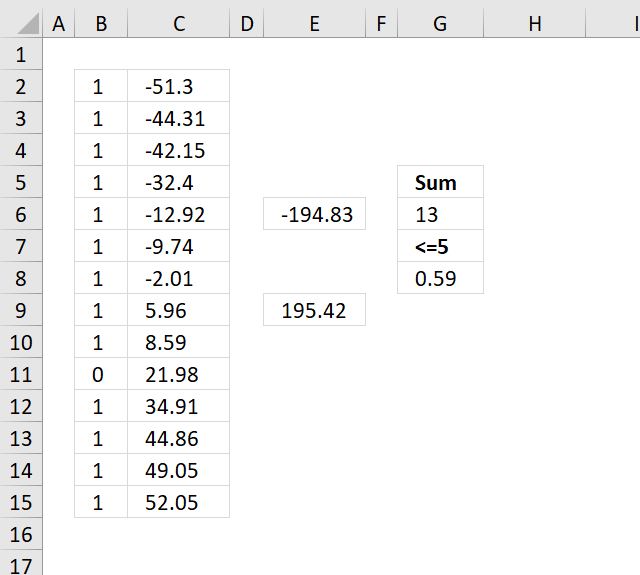640x575 pixels.
Task: Select column E header
Action: point(314,23)
